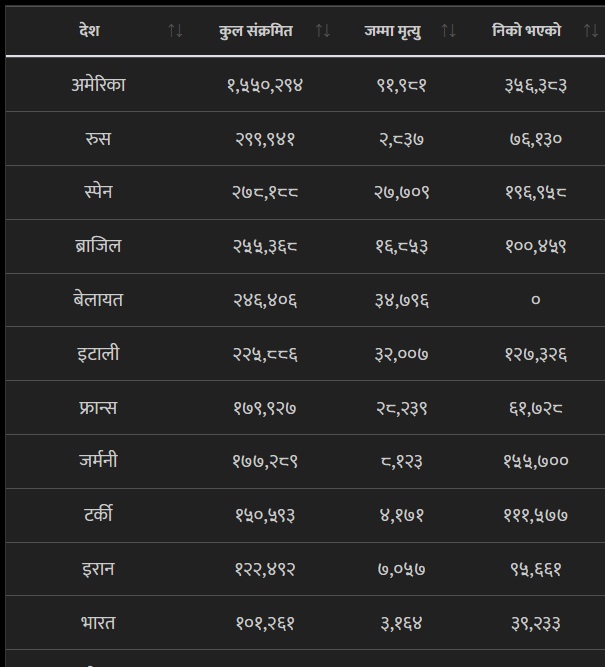Click the निको भएको header text

pos(527,31)
